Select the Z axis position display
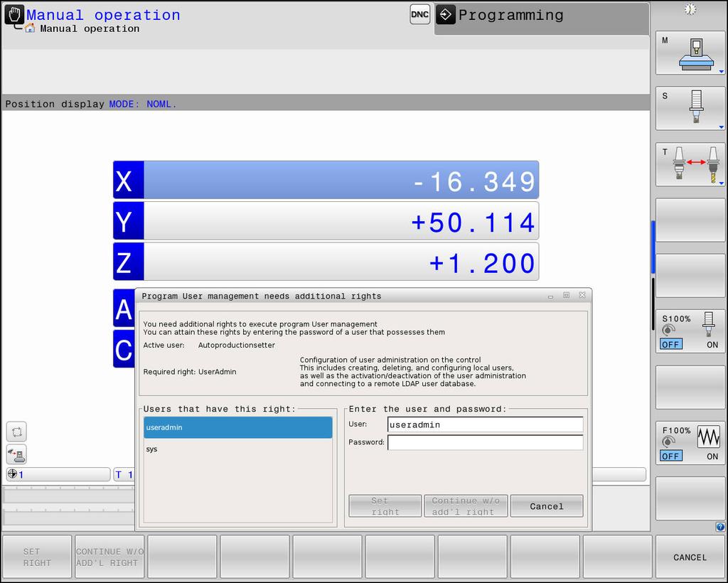This screenshot has width=728, height=583. pyautogui.click(x=326, y=262)
